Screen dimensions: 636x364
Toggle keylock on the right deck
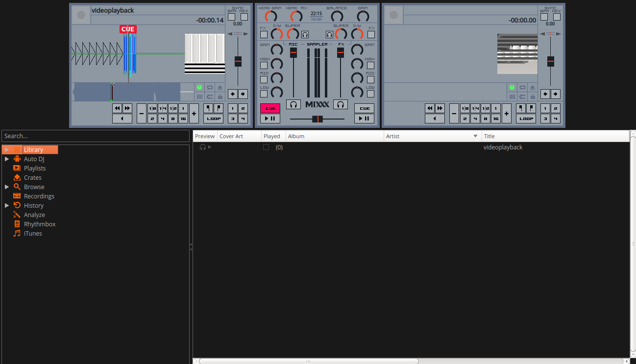pos(533,97)
